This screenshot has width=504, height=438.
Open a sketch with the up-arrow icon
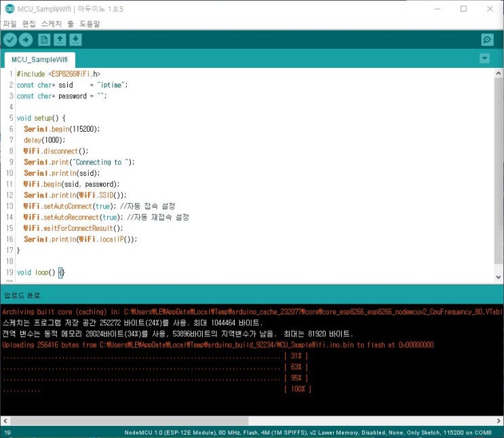coord(60,40)
